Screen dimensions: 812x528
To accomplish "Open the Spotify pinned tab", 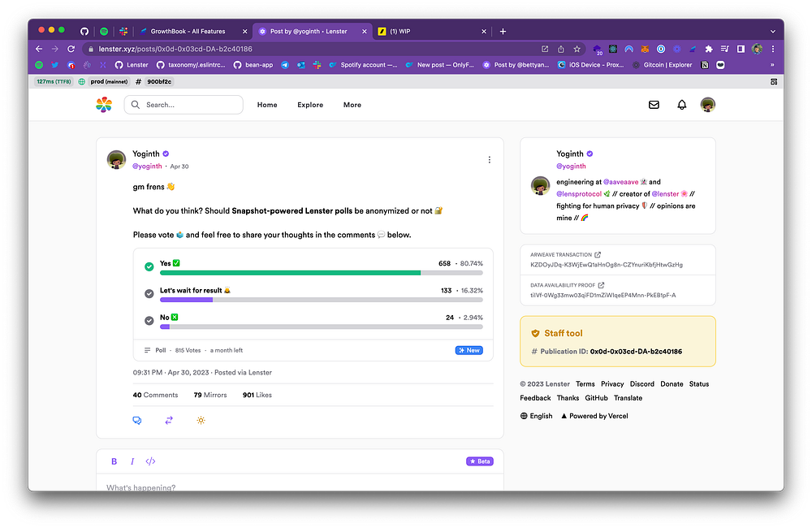I will (104, 31).
